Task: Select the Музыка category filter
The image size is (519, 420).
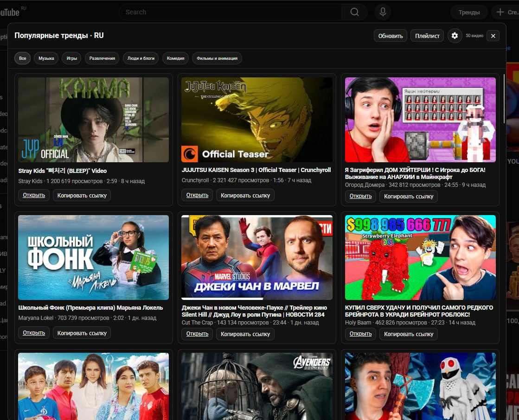Action: [46, 58]
